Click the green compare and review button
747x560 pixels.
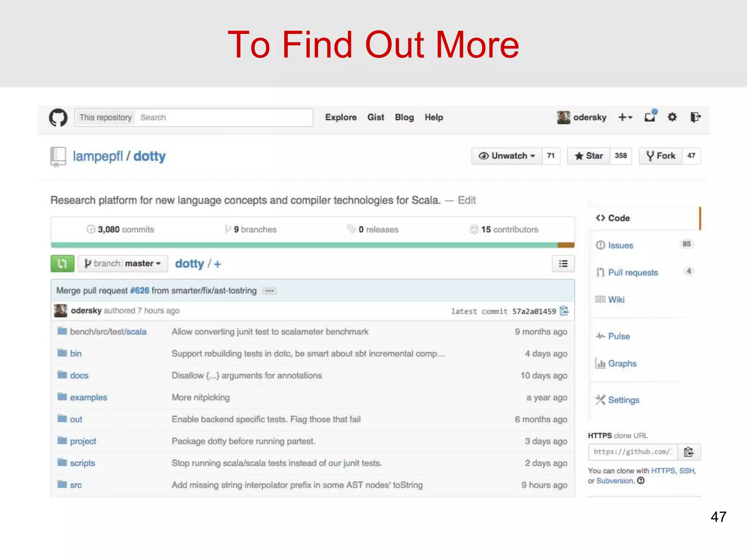[x=62, y=263]
